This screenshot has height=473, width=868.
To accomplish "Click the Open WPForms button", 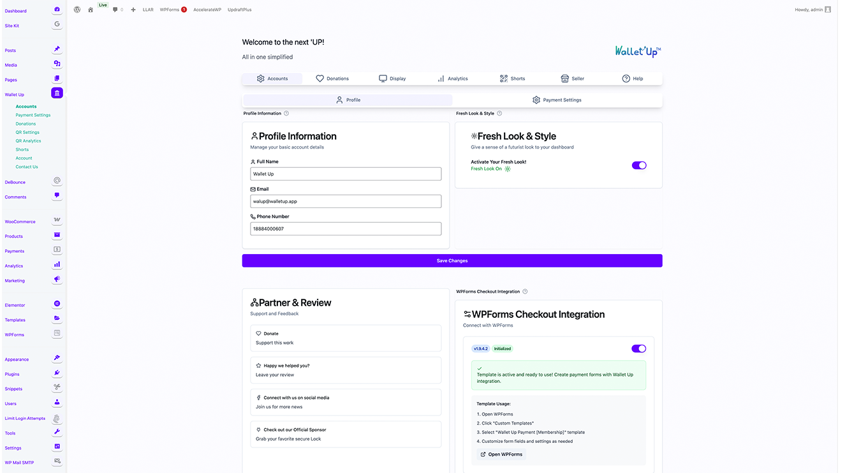I will [x=501, y=454].
